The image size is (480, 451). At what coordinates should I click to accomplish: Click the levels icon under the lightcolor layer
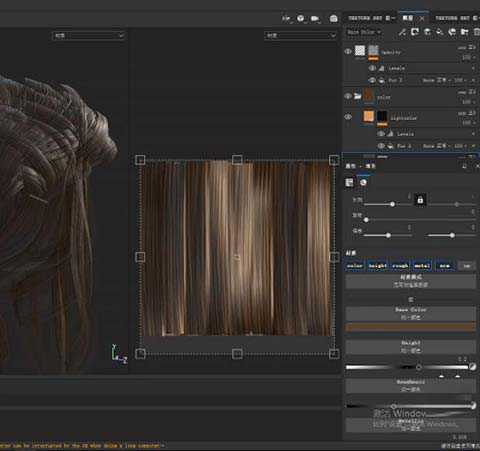tap(390, 134)
